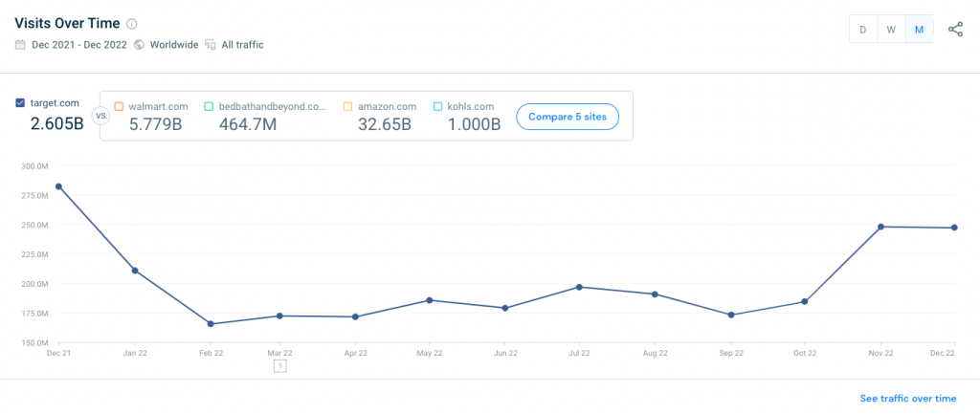Click the share icon
This screenshot has width=980, height=414.
[x=955, y=30]
